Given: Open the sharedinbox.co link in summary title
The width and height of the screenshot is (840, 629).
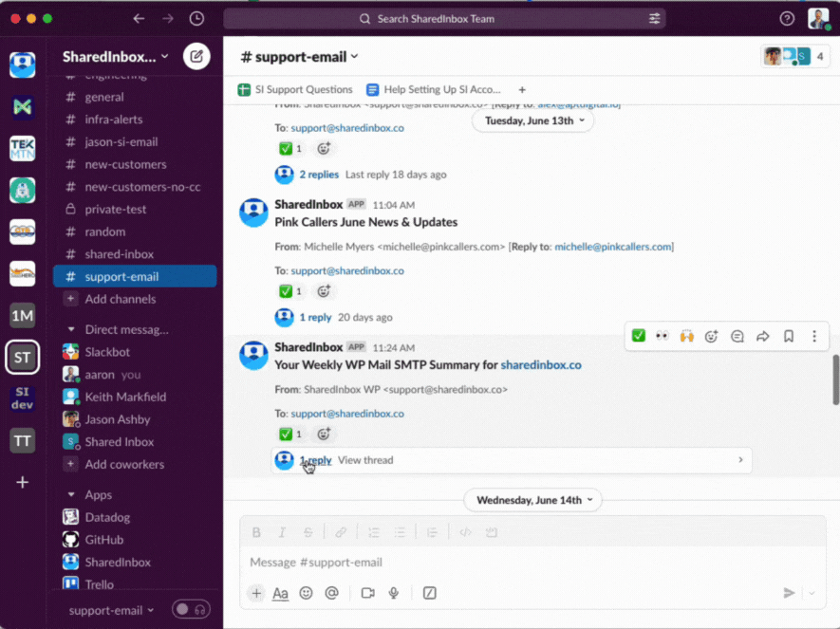Looking at the screenshot, I should (x=540, y=365).
